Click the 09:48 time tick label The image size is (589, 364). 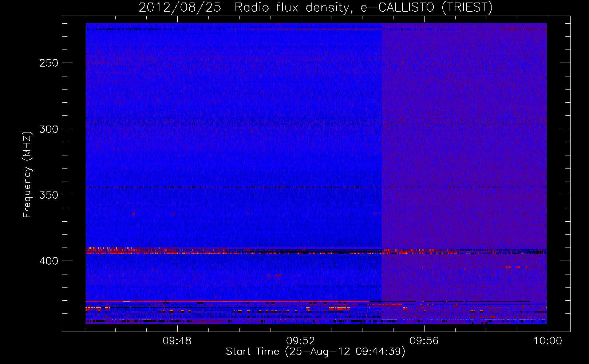click(177, 341)
